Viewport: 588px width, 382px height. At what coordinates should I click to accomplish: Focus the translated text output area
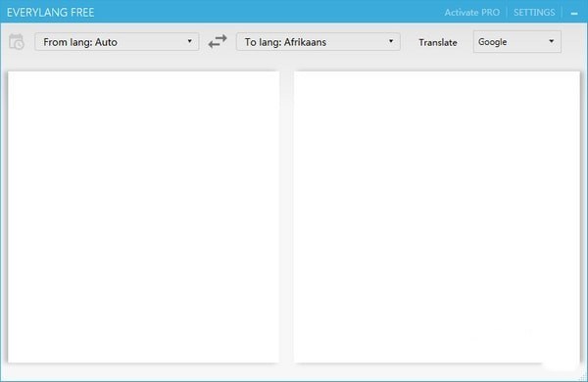(437, 217)
